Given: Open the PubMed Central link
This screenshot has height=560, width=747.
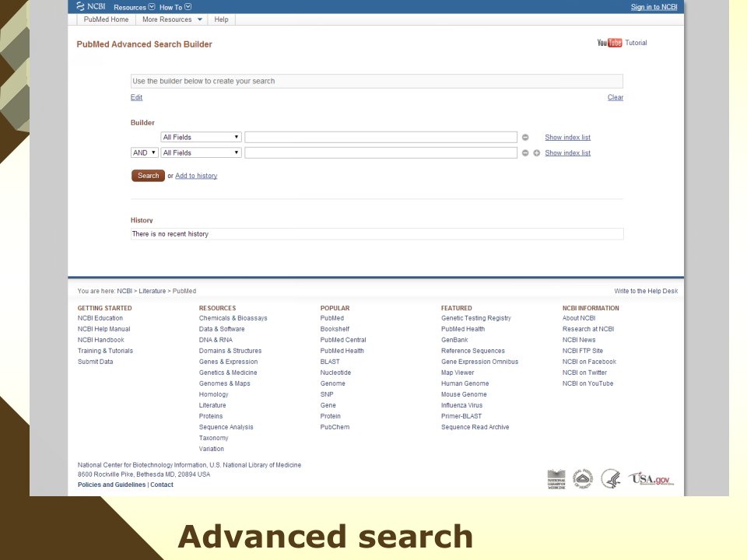Looking at the screenshot, I should (343, 340).
